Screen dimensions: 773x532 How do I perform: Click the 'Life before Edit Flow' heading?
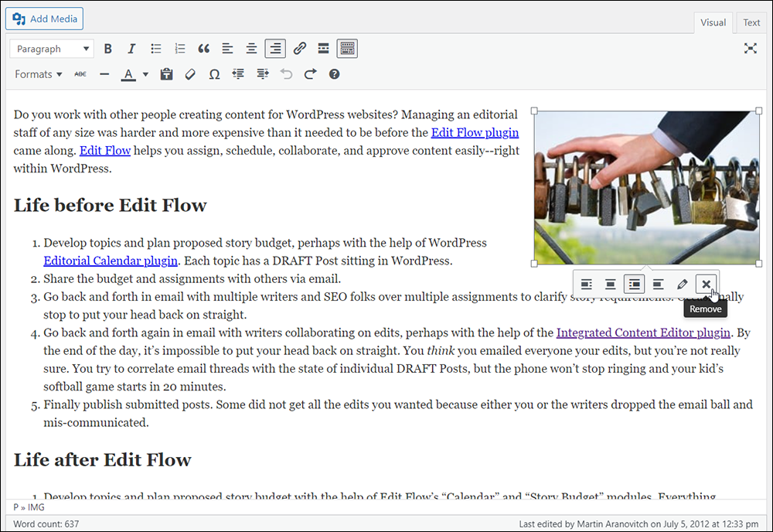point(110,205)
